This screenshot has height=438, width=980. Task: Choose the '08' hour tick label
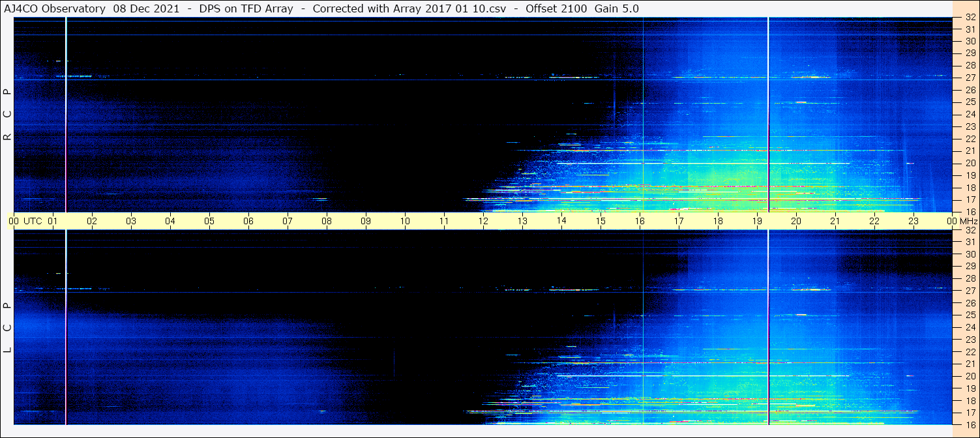pos(327,221)
